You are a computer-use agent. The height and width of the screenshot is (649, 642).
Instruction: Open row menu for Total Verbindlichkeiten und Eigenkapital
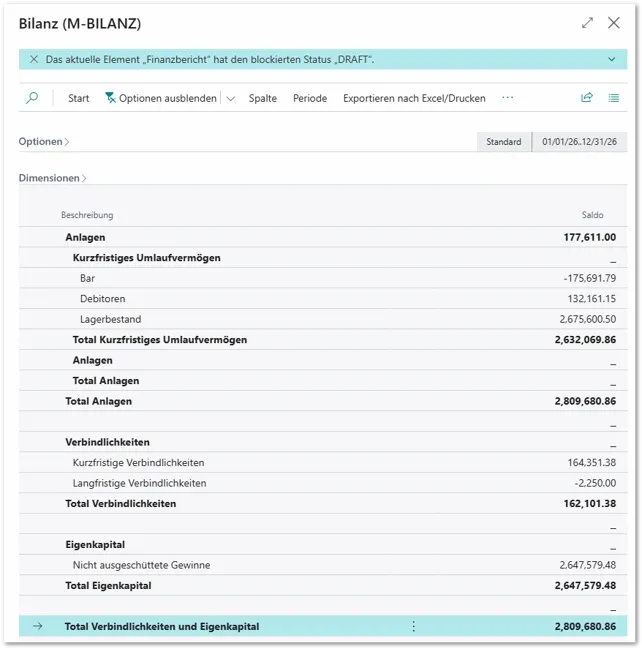(x=413, y=626)
